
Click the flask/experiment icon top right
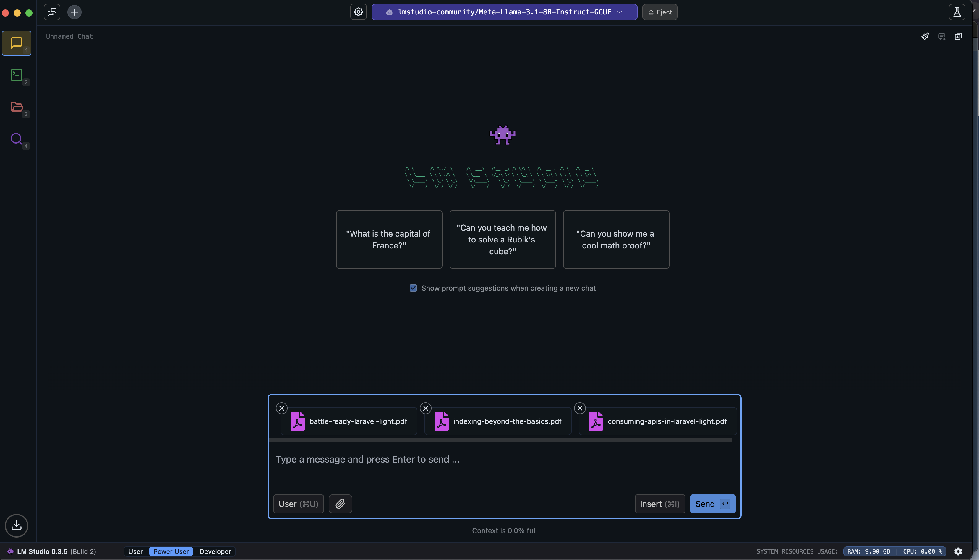pyautogui.click(x=957, y=12)
